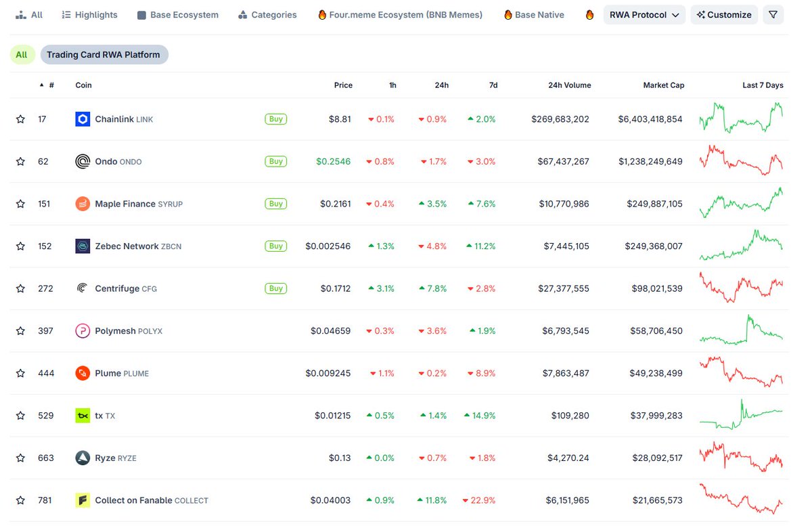Screen dimensions: 812x526
Task: Open Maple Finance SYRUP link
Action: click(139, 204)
